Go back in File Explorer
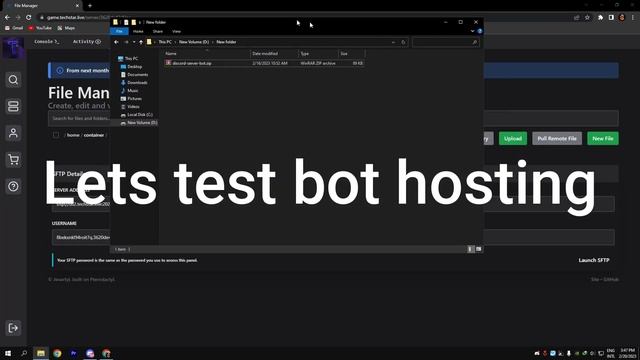Screen dimensions: 640x360 (x=116, y=42)
